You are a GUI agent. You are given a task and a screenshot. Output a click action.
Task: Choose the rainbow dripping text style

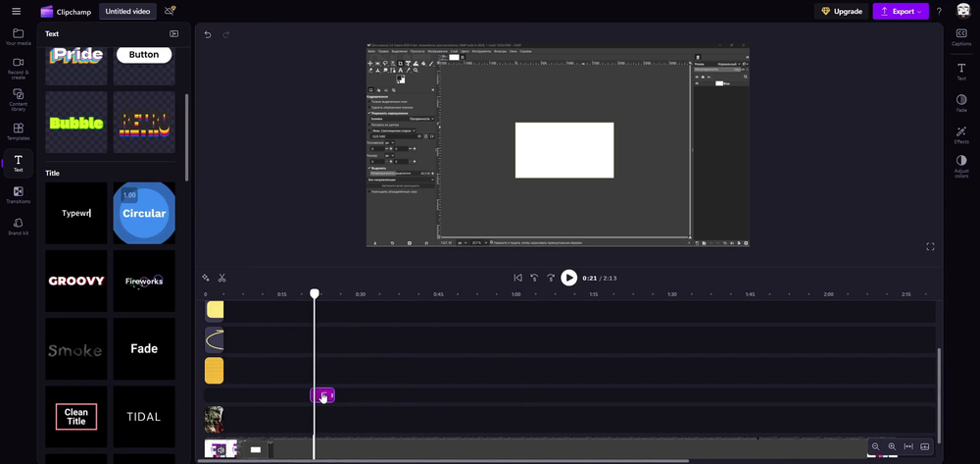[x=144, y=123]
